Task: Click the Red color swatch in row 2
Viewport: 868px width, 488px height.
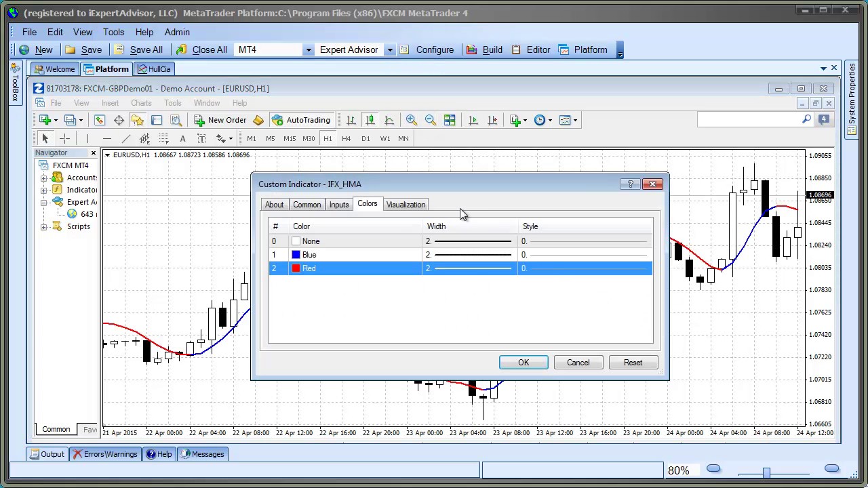Action: pos(296,268)
